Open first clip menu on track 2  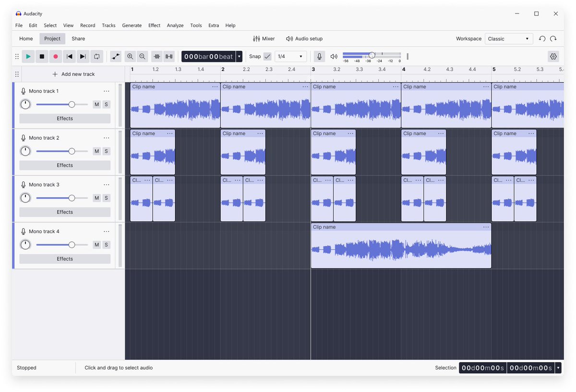pos(170,133)
